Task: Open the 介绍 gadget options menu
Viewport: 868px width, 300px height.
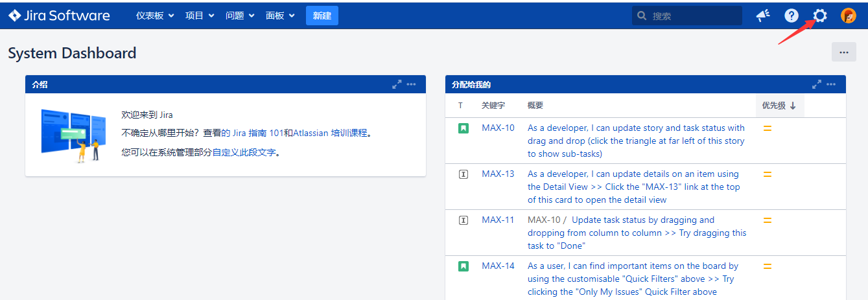Action: pos(411,84)
